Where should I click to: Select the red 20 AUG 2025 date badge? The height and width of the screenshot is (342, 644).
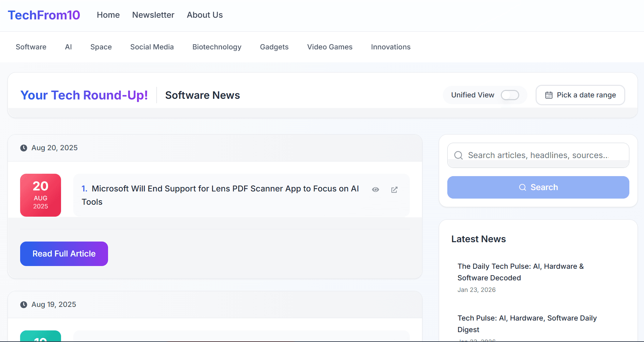(x=40, y=195)
